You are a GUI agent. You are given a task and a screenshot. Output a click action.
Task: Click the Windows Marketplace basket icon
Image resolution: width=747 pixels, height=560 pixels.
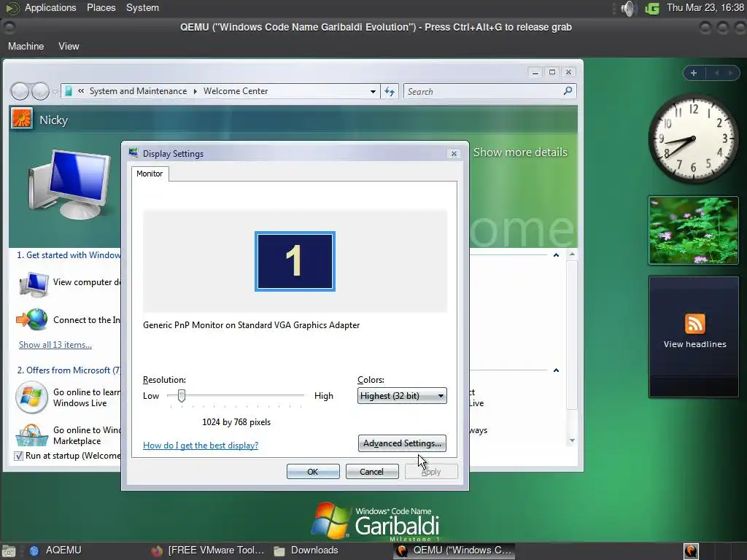pos(32,435)
